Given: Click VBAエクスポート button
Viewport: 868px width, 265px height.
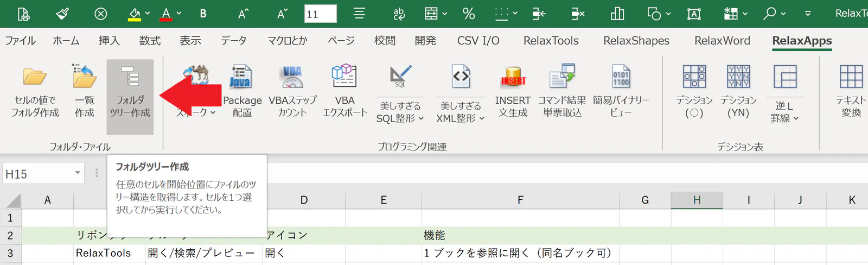Looking at the screenshot, I should click(345, 91).
